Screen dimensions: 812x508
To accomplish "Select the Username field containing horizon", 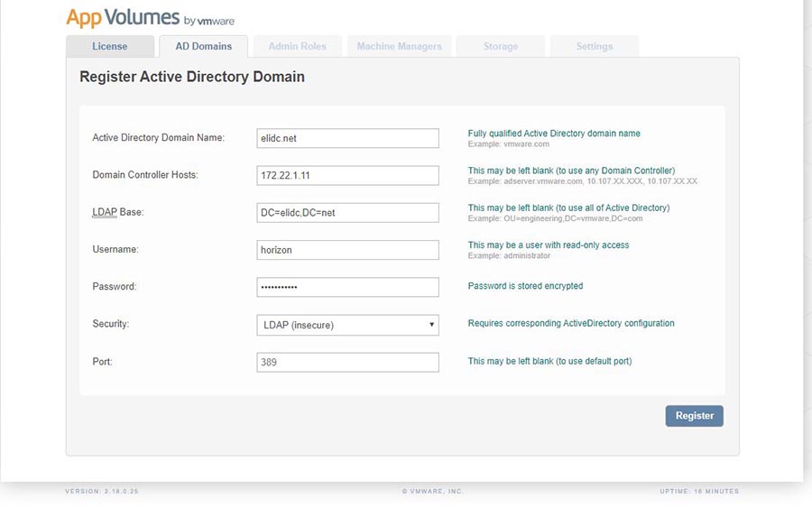I will coord(347,250).
